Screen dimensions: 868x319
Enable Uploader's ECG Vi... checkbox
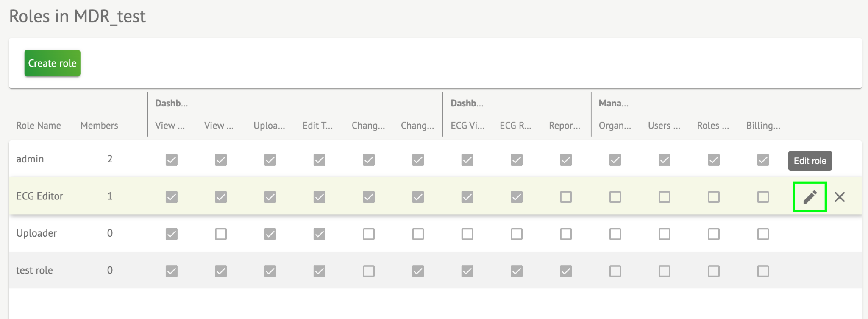point(467,234)
